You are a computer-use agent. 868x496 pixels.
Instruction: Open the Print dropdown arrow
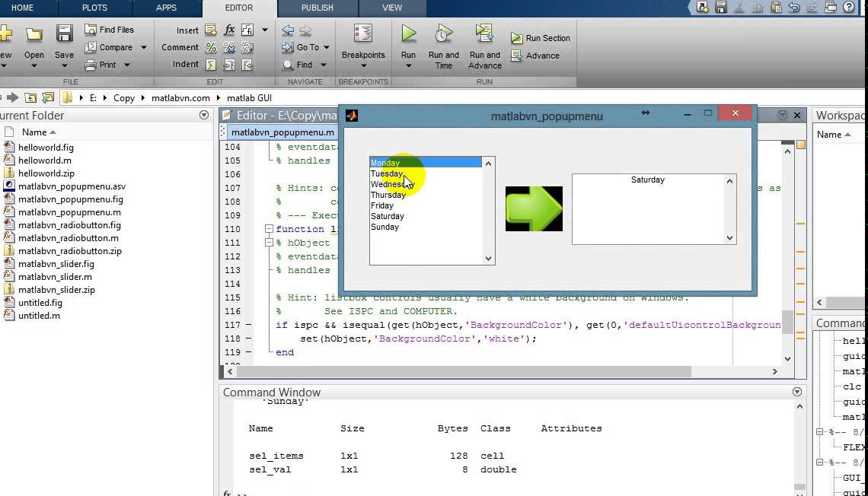126,65
